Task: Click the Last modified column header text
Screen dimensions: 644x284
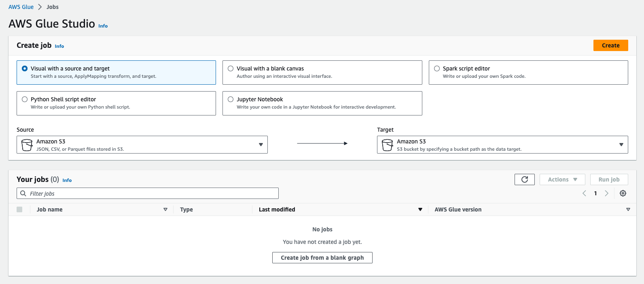Action: [277, 209]
